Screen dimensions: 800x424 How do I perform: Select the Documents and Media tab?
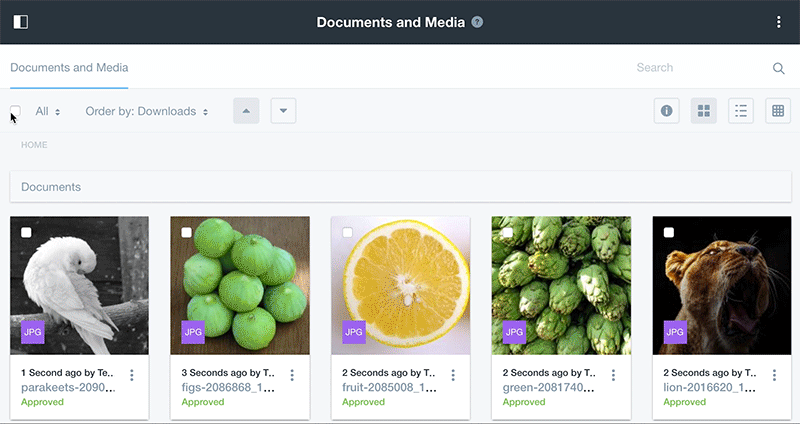(69, 68)
